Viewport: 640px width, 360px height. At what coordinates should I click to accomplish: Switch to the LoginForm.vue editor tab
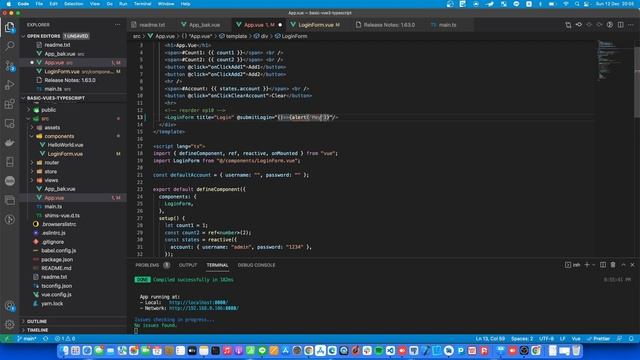click(x=315, y=25)
